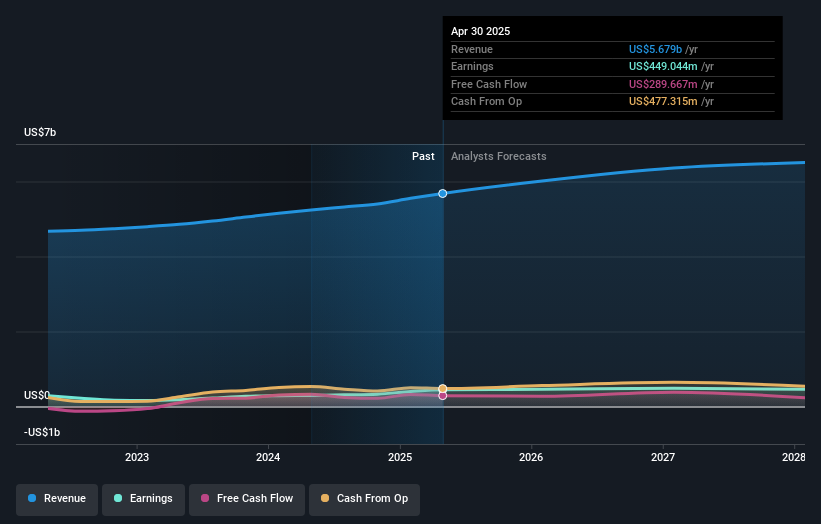821x524 pixels.
Task: Click the Apr 30 2025 tooltip date
Action: coord(481,31)
